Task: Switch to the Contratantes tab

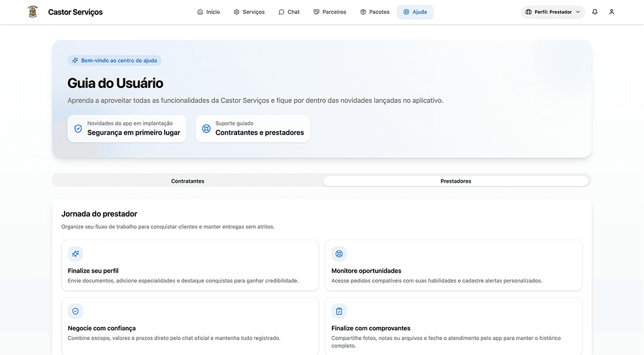Action: point(187,181)
